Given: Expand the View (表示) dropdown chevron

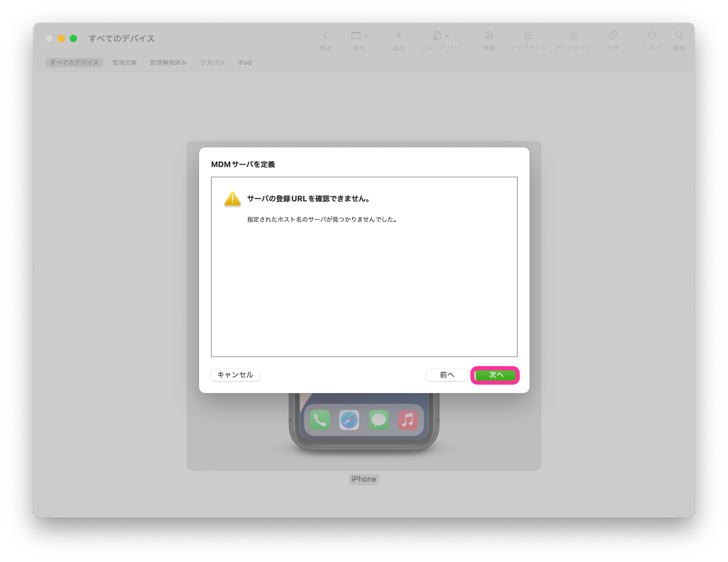Looking at the screenshot, I should click(x=366, y=36).
